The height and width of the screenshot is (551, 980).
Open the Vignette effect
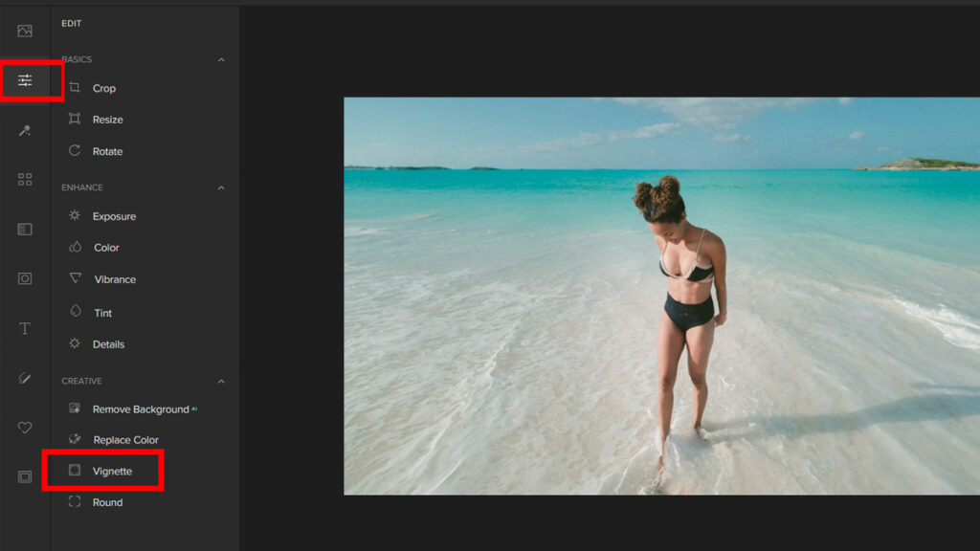click(112, 472)
